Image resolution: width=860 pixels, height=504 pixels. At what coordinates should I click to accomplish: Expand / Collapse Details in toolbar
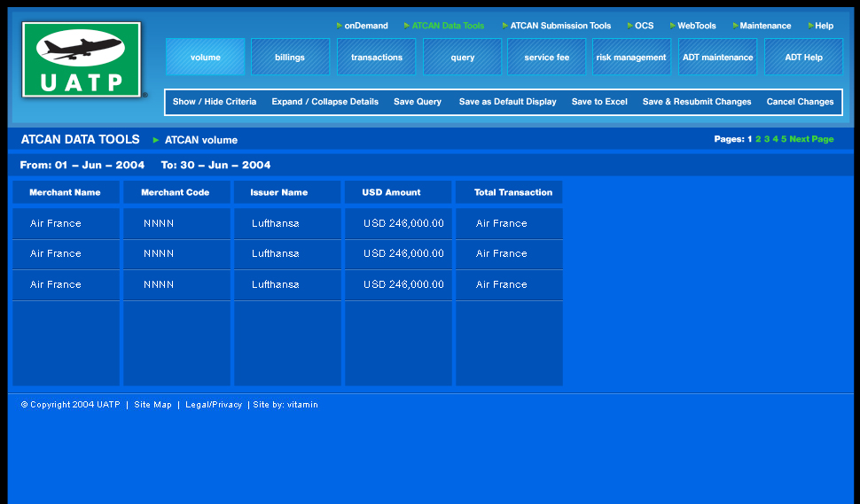[324, 102]
